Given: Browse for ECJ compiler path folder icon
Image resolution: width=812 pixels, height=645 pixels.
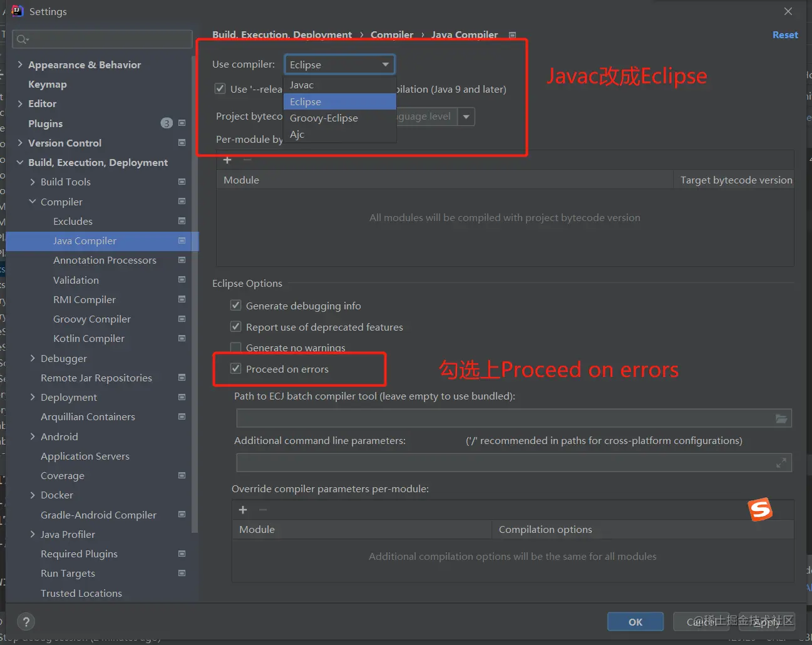Looking at the screenshot, I should click(781, 418).
